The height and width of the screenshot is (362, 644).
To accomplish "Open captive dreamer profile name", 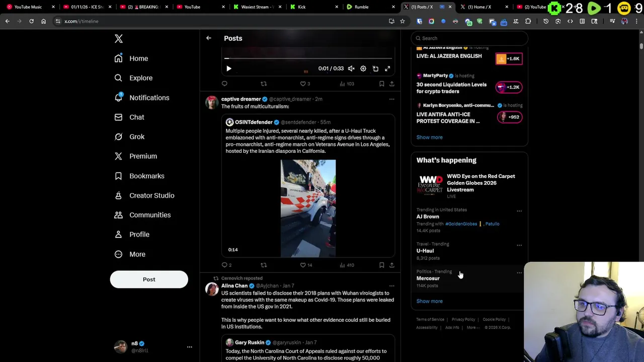I will coord(241,99).
